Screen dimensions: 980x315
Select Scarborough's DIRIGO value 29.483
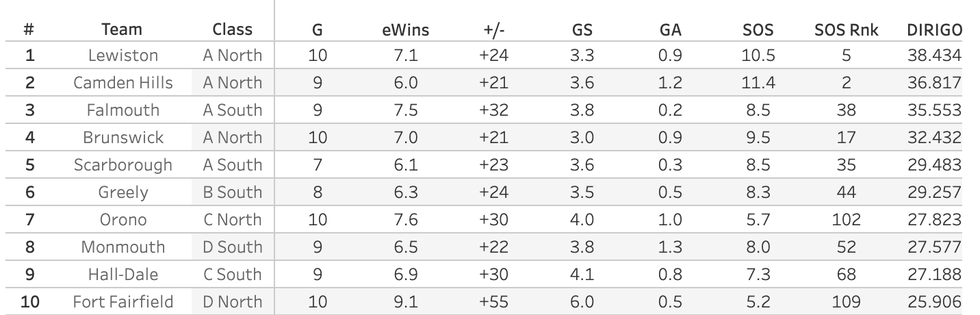[934, 165]
